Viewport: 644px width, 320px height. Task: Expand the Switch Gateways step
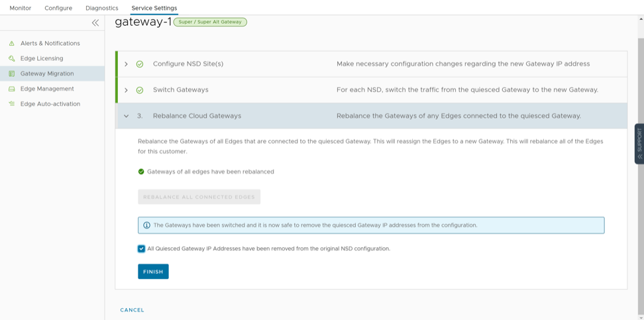[126, 90]
